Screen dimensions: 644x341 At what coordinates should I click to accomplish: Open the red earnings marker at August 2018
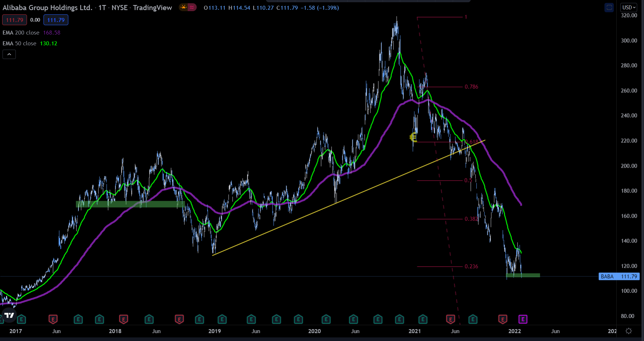179,319
